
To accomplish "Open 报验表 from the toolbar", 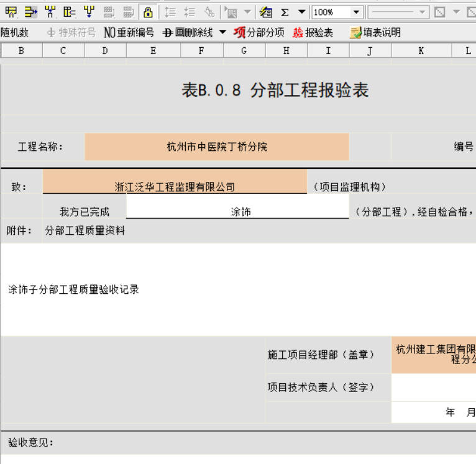I will tap(313, 32).
